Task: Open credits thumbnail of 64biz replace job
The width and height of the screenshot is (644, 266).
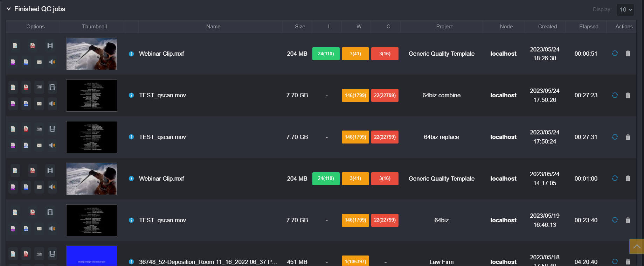Action: pos(92,137)
